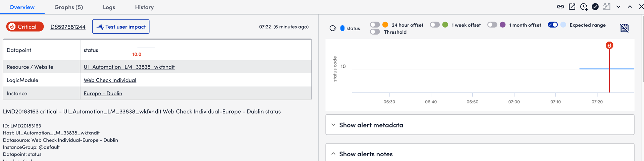The image size is (644, 161).
Task: Click the Test user impact button
Action: coord(121,27)
